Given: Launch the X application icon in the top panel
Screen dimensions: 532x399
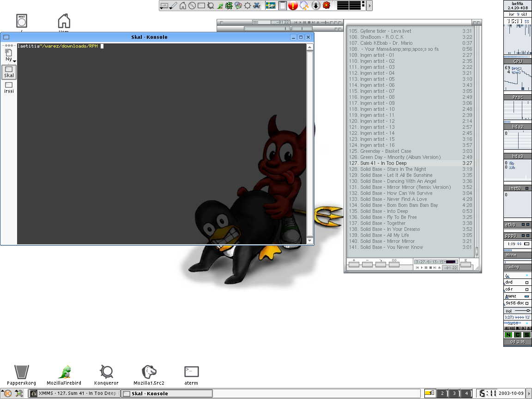Looking at the screenshot, I should click(257, 6).
